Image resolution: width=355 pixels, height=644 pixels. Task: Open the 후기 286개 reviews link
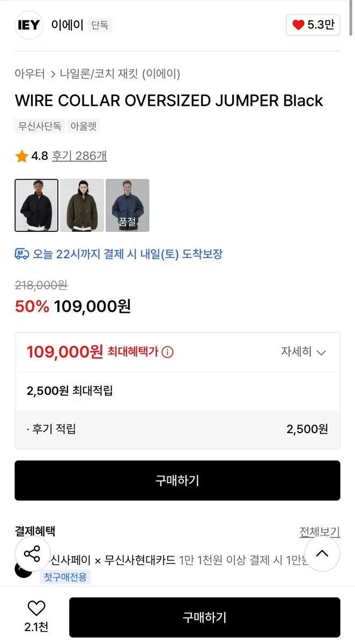[x=79, y=156]
